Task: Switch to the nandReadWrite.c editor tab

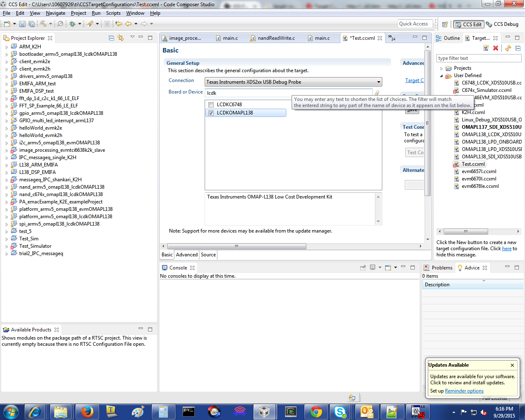Action: pos(272,38)
